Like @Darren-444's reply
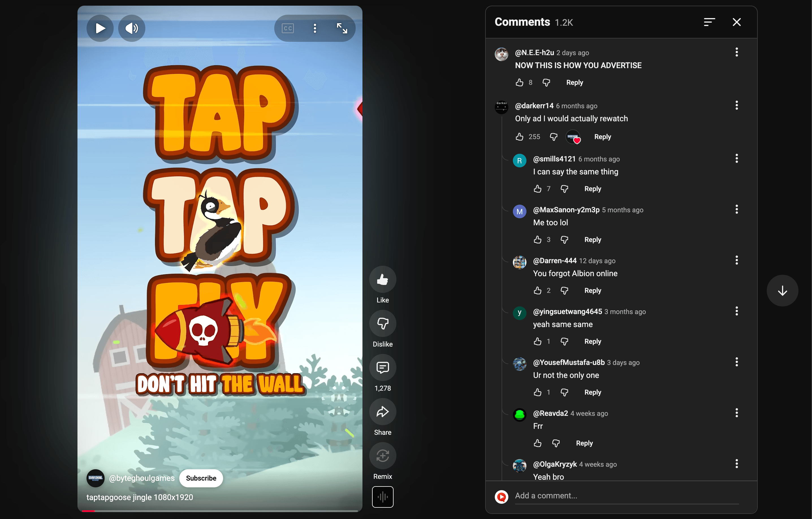The height and width of the screenshot is (519, 812). 537,290
